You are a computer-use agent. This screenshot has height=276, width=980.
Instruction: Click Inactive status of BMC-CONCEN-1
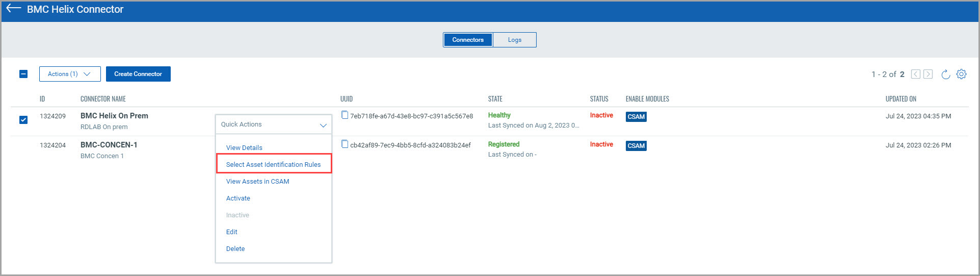coord(601,144)
